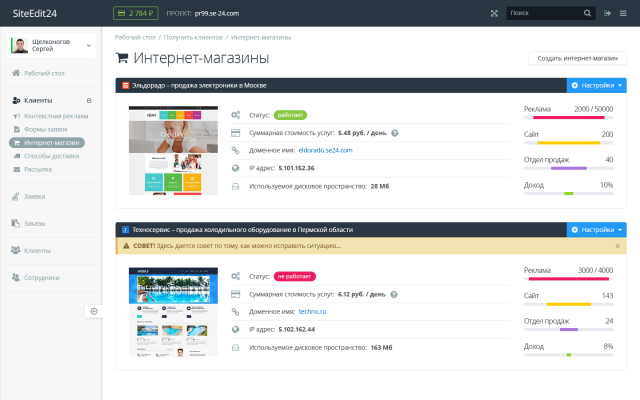The height and width of the screenshot is (400, 640).
Task: Click Эльдорадо card cost icon
Action: (x=236, y=133)
